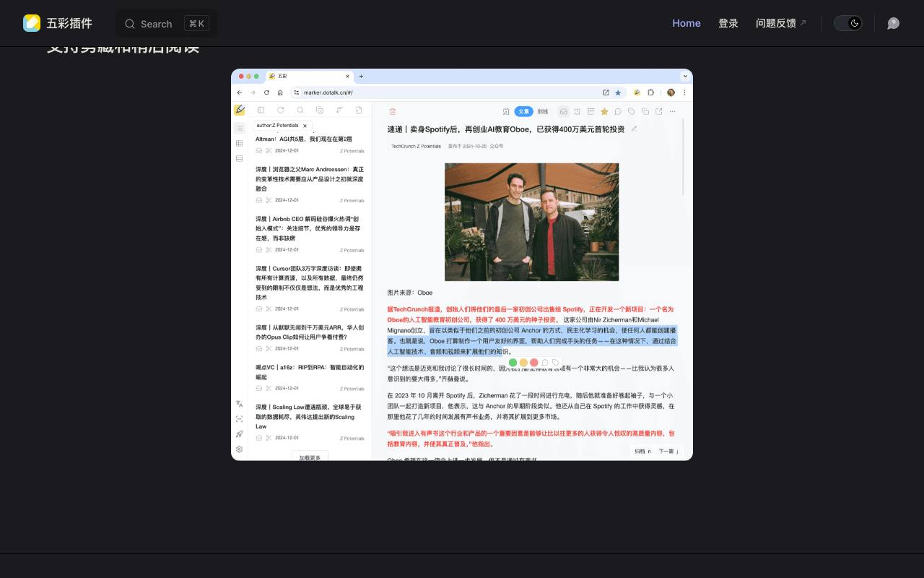The height and width of the screenshot is (578, 924).
Task: Click the browser profile avatar
Action: pos(671,92)
